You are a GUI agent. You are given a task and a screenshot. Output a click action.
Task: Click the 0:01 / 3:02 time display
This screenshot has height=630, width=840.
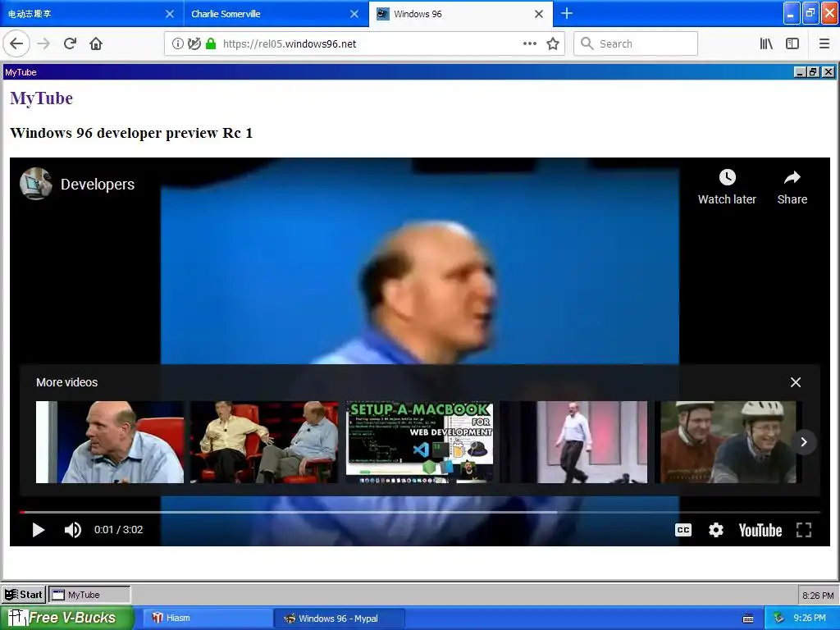click(x=118, y=530)
